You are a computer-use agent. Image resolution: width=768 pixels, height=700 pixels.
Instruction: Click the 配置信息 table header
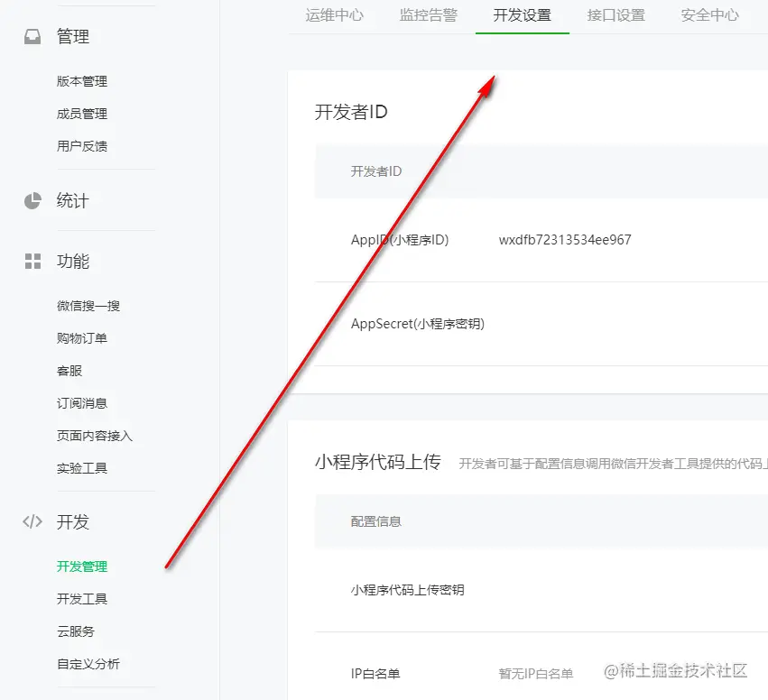coord(376,521)
